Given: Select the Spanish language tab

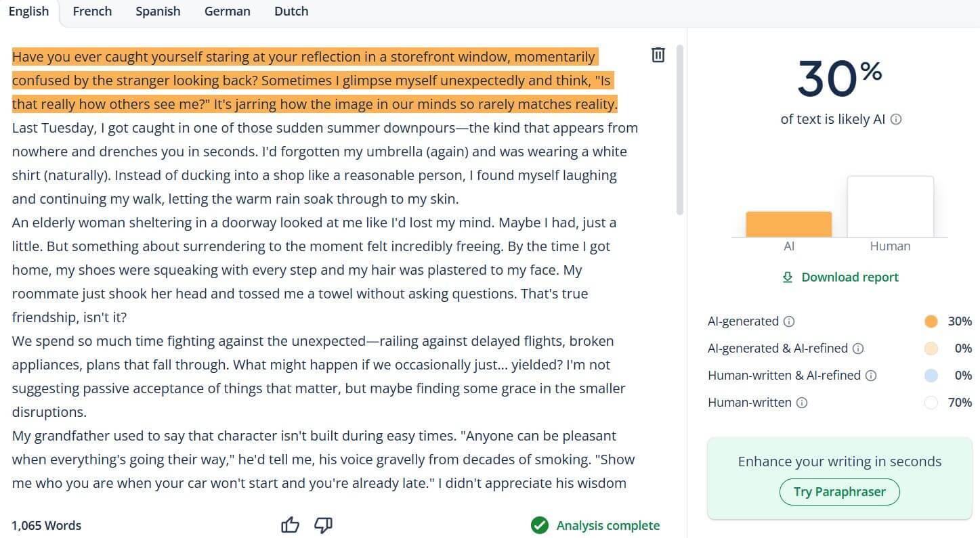Looking at the screenshot, I should coord(158,12).
